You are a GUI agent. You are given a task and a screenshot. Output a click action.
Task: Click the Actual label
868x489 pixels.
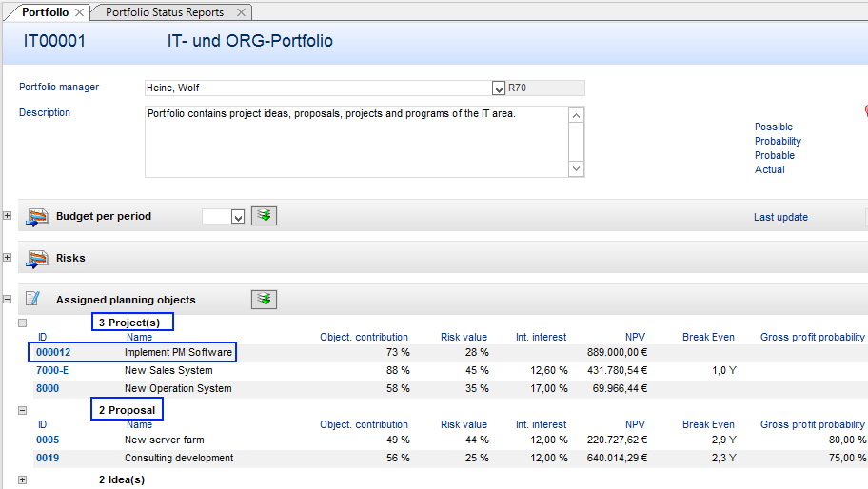pyautogui.click(x=769, y=170)
